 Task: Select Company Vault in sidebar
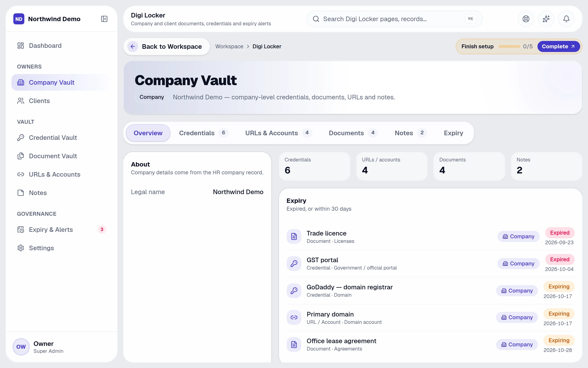(x=61, y=82)
